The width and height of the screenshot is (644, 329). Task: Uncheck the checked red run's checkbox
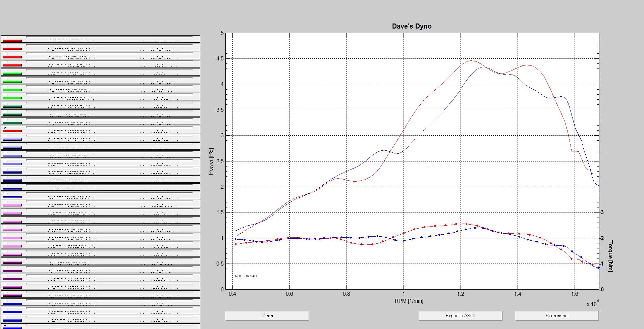[x=5, y=128]
